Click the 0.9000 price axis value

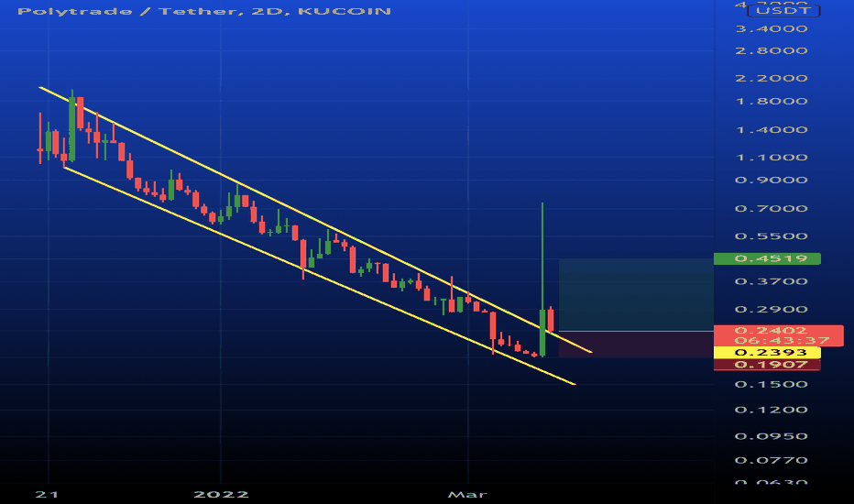772,181
